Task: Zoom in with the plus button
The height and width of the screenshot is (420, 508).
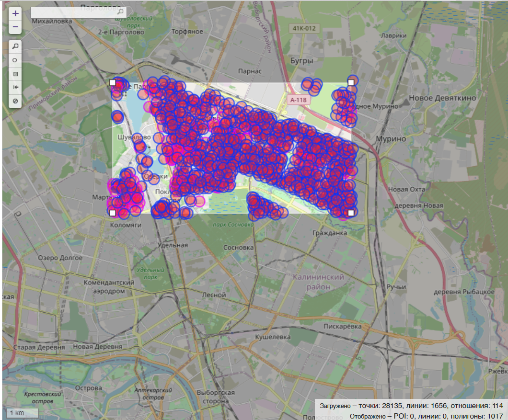Action: (x=15, y=13)
